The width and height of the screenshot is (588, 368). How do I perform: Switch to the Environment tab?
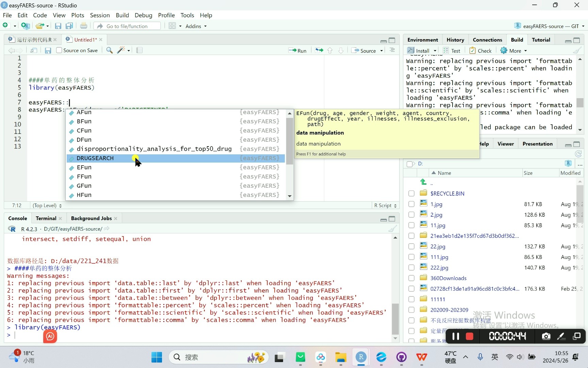pyautogui.click(x=423, y=40)
